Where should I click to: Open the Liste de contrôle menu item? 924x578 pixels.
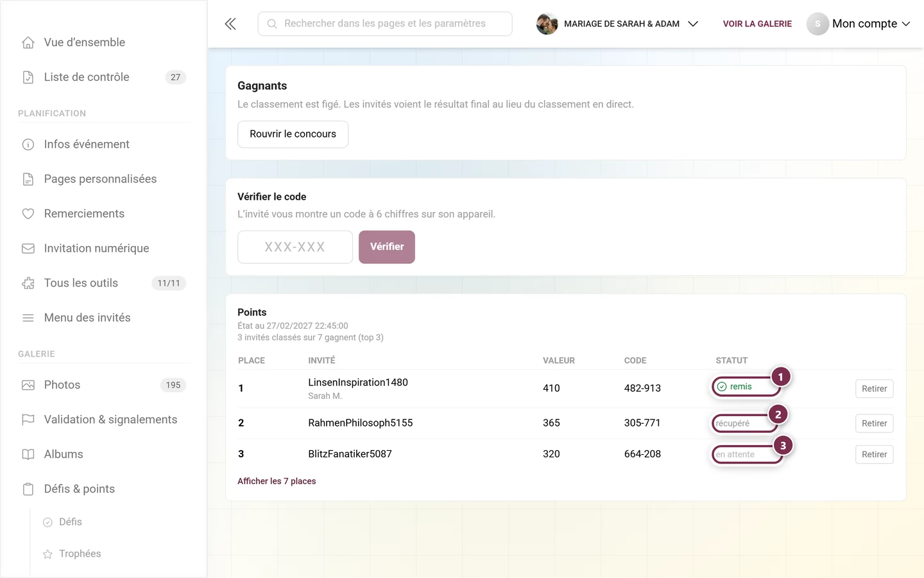103,77
